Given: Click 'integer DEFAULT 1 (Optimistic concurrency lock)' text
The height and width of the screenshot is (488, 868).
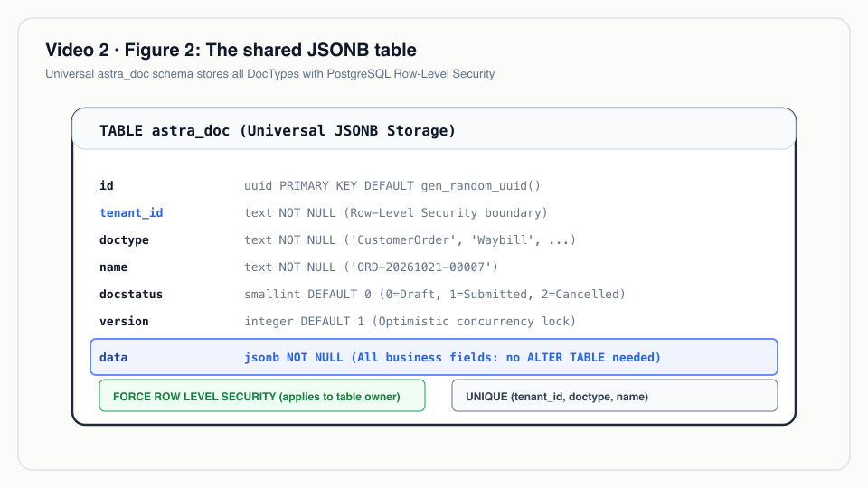Looking at the screenshot, I should click(410, 321).
